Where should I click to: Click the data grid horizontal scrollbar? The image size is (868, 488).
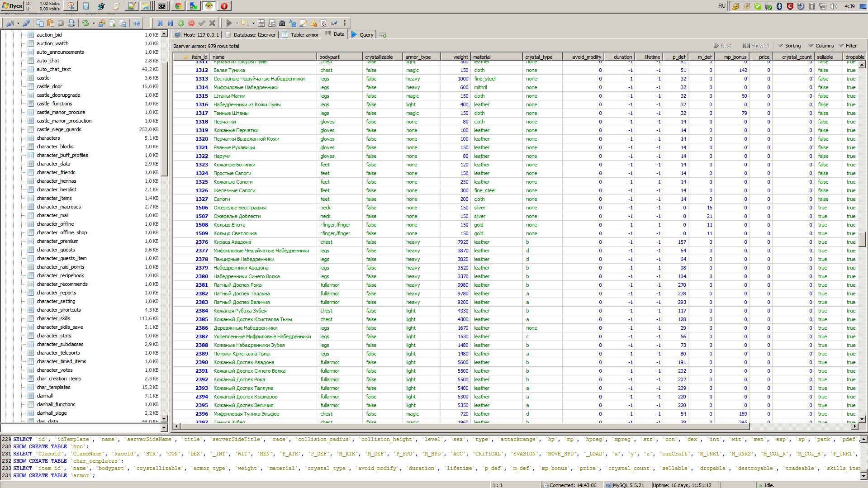coord(465,426)
